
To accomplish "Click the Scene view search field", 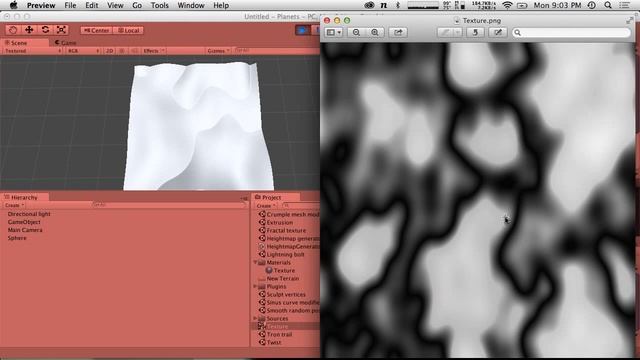I will click(x=276, y=51).
